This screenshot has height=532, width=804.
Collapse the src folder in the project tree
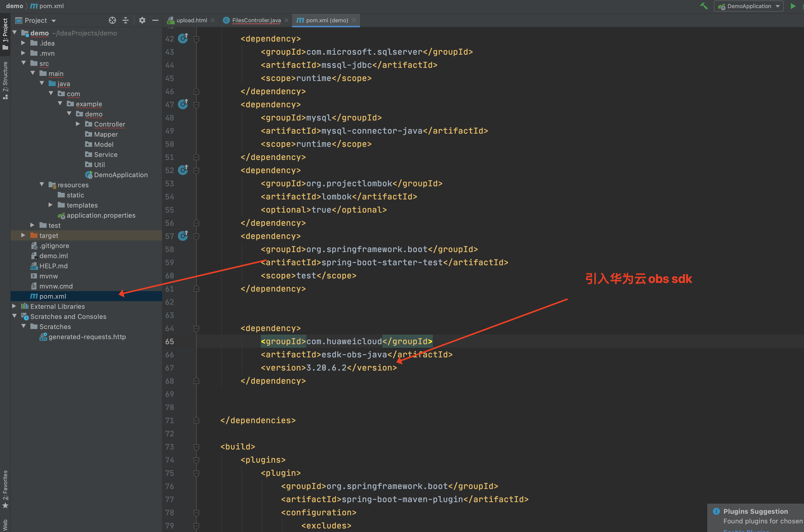coord(24,64)
